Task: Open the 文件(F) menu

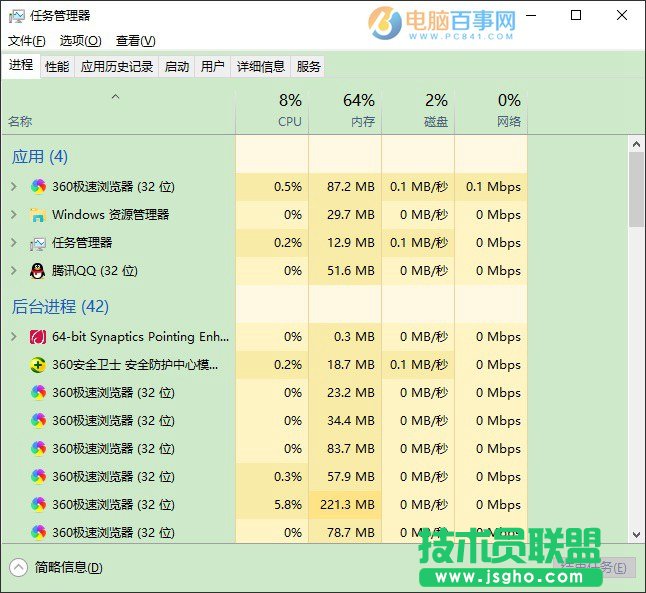Action: 27,41
